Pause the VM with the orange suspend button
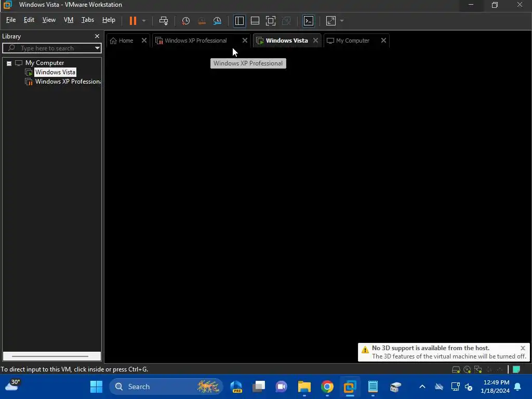This screenshot has width=532, height=399. point(132,21)
